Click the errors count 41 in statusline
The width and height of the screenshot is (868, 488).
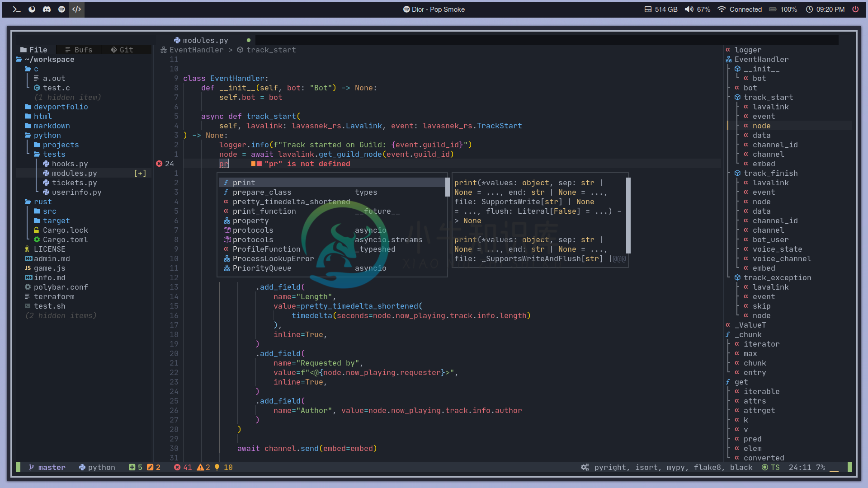coord(183,467)
